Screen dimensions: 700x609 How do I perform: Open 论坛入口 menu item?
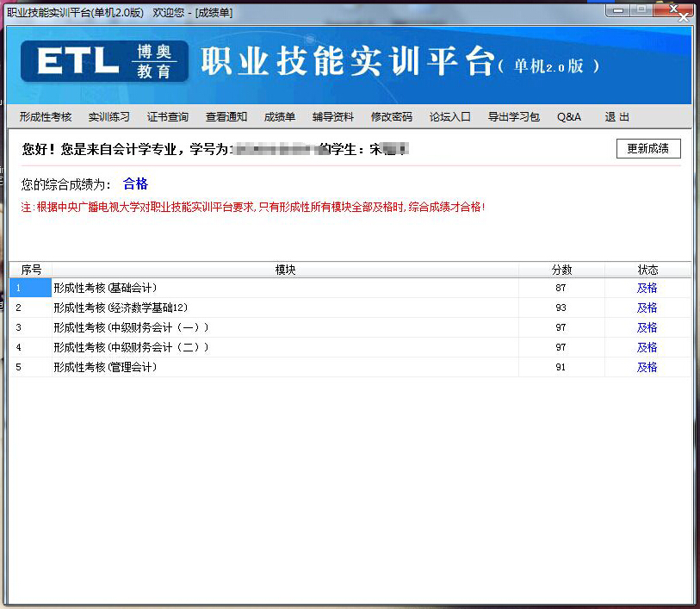coord(450,117)
